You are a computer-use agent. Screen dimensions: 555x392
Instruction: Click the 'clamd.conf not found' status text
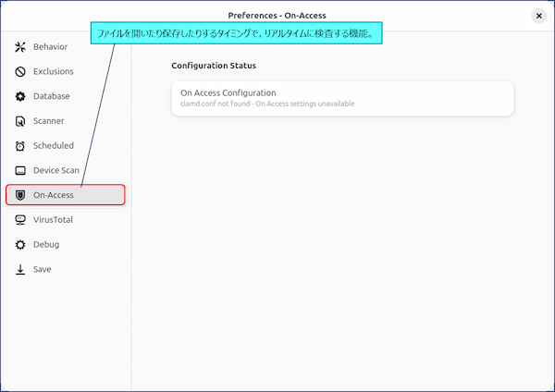[267, 104]
